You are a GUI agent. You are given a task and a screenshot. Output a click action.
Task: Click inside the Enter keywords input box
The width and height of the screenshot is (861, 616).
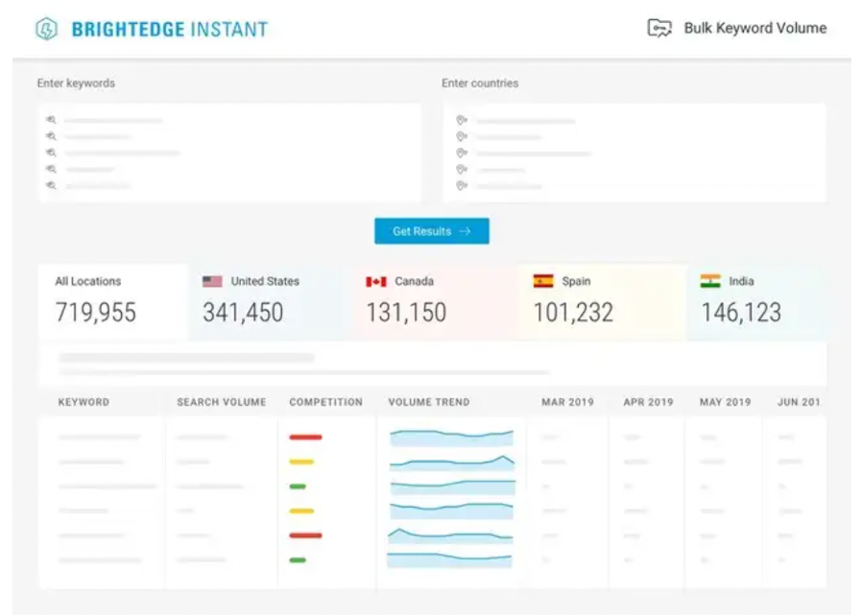[230, 154]
